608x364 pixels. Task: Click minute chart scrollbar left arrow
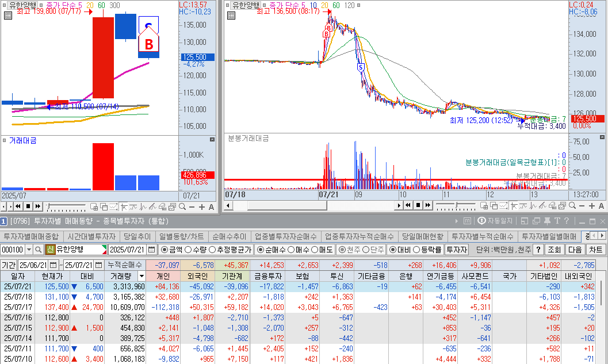pyautogui.click(x=228, y=205)
